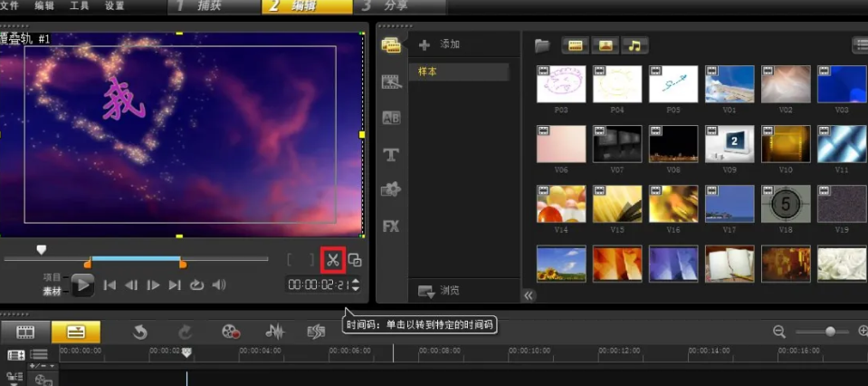868x386 pixels.
Task: Select 项目 playback mode
Action: [52, 277]
